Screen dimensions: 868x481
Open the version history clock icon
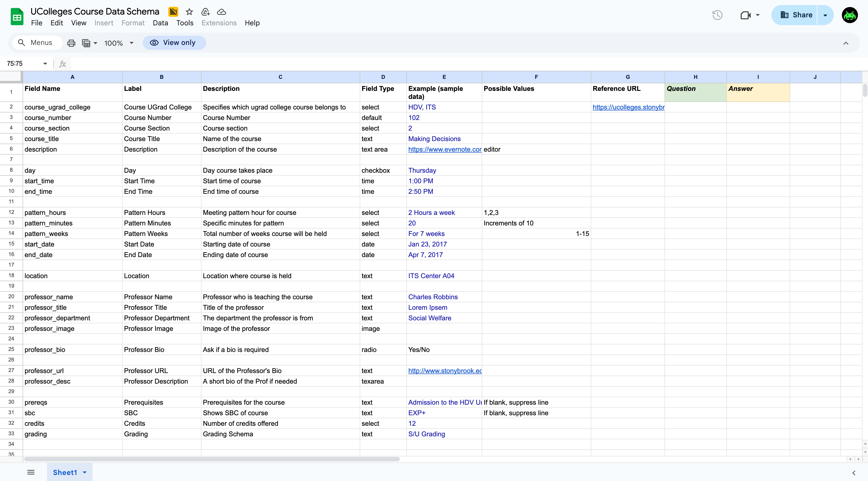pos(717,15)
